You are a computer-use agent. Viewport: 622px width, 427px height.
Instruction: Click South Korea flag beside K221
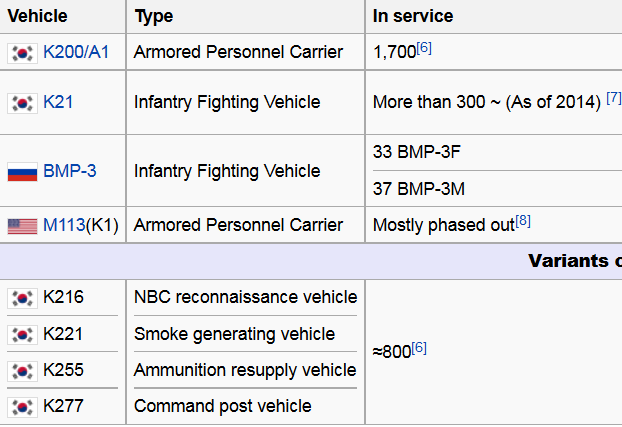(22, 335)
